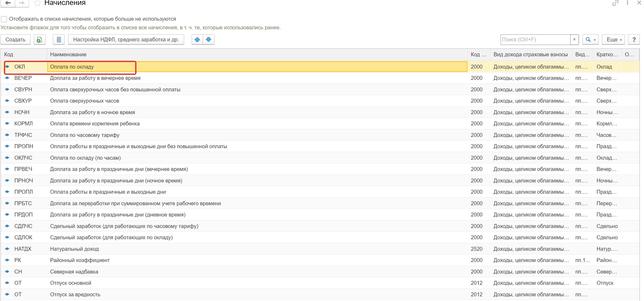Click the Кратко… column header
This screenshot has width=644, height=301.
(607, 54)
